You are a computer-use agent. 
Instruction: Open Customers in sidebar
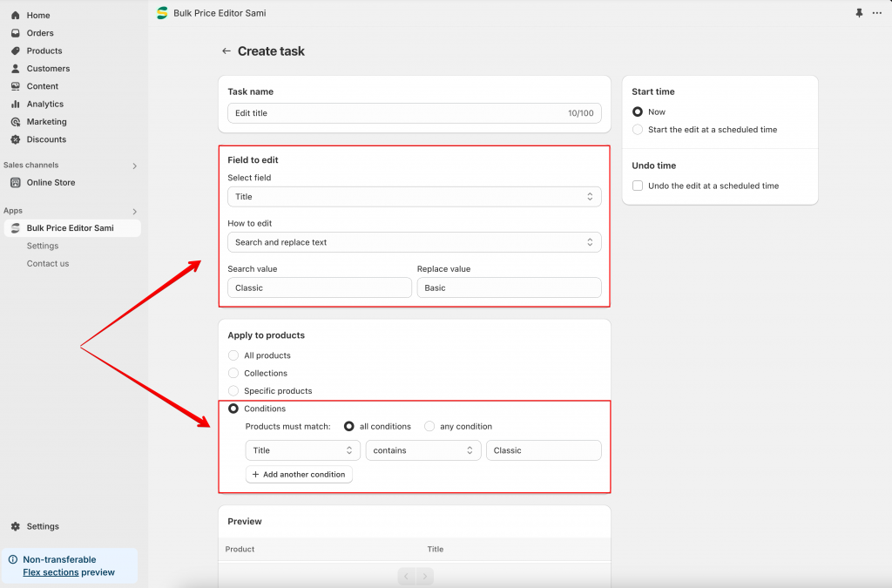(x=49, y=68)
